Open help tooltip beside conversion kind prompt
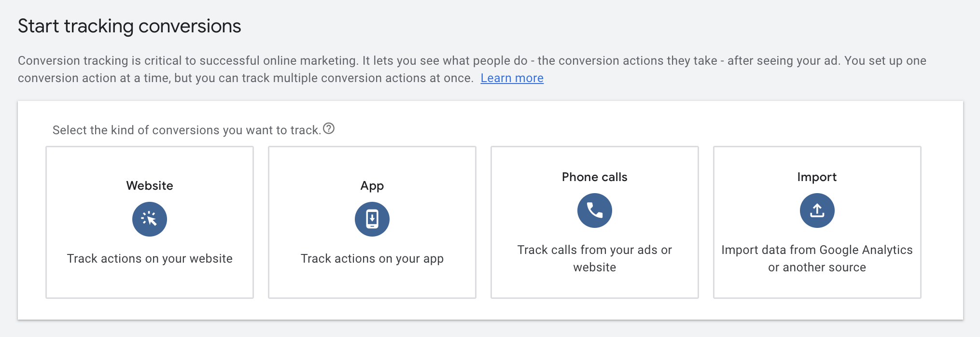 click(x=329, y=129)
